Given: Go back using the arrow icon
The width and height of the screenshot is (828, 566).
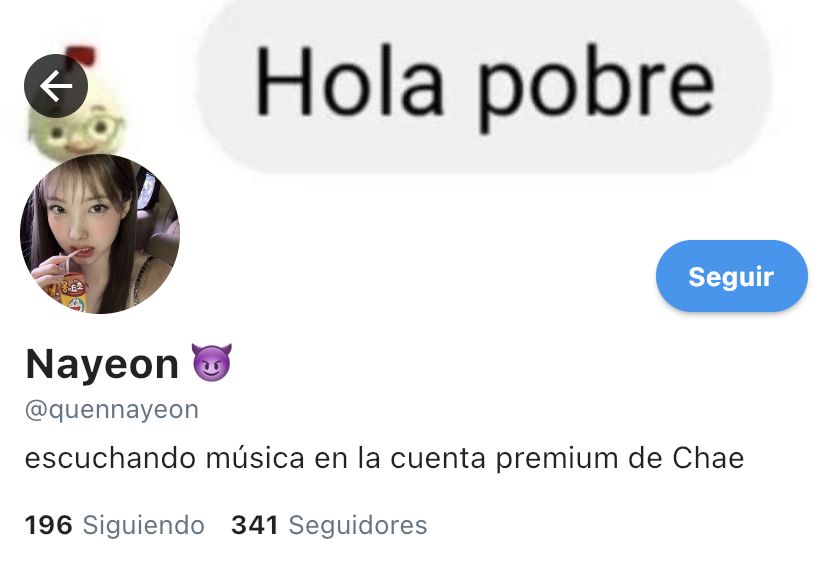Looking at the screenshot, I should pos(56,86).
